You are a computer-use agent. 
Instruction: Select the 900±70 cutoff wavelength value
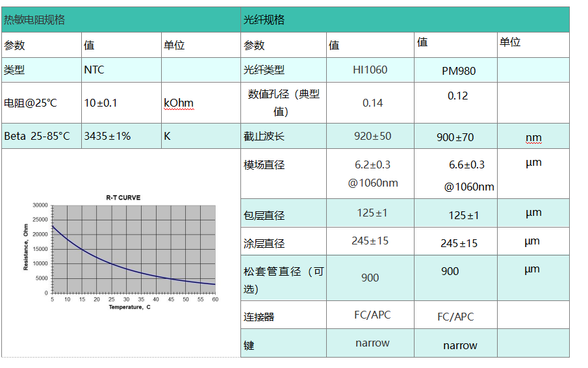pyautogui.click(x=455, y=137)
